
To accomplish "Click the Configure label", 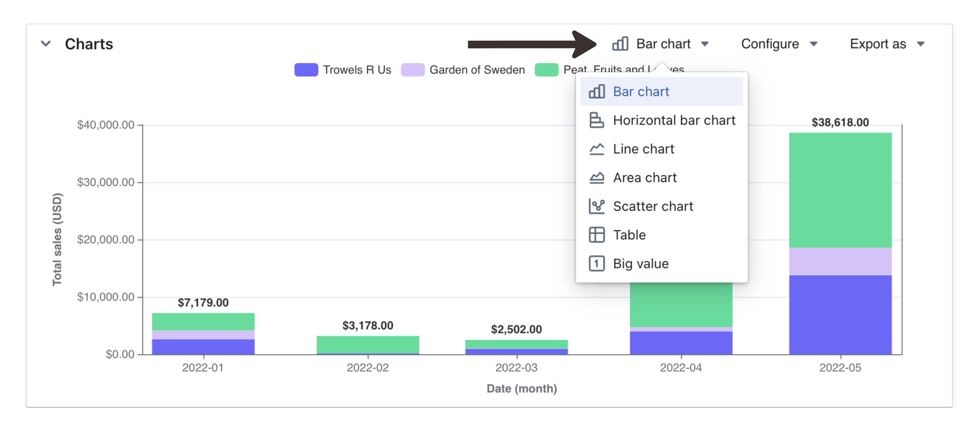I will 770,44.
